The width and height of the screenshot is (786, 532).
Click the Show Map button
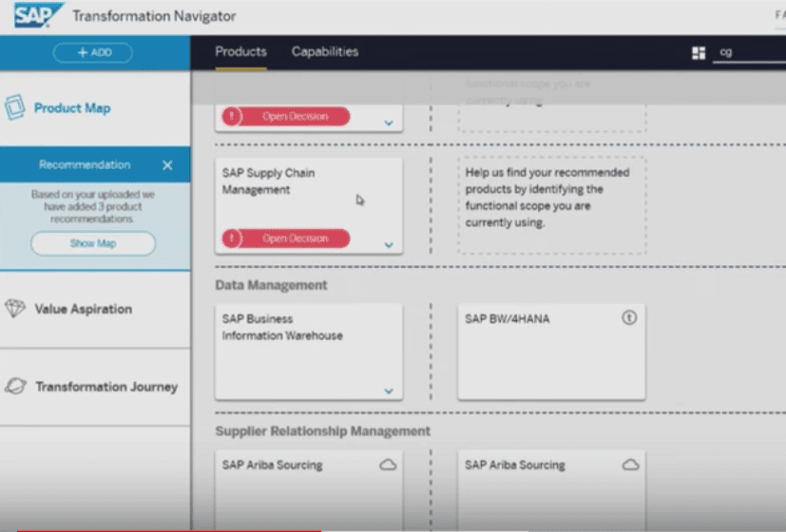(93, 243)
